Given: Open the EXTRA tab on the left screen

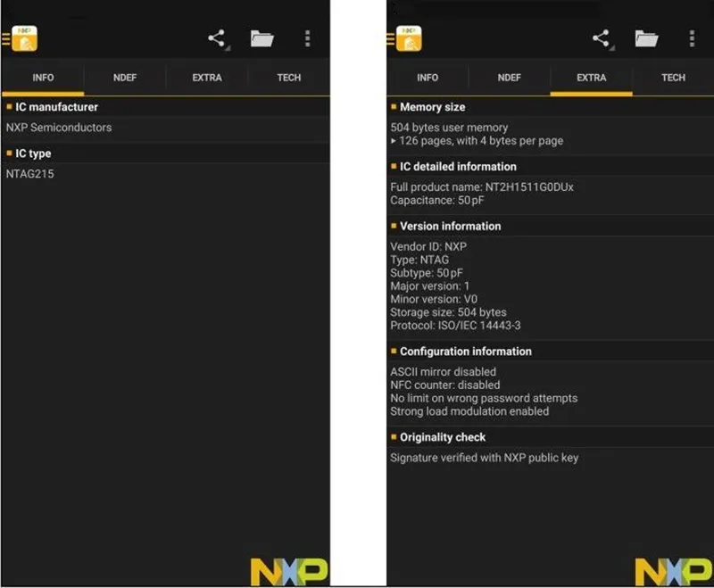Looking at the screenshot, I should [x=205, y=78].
